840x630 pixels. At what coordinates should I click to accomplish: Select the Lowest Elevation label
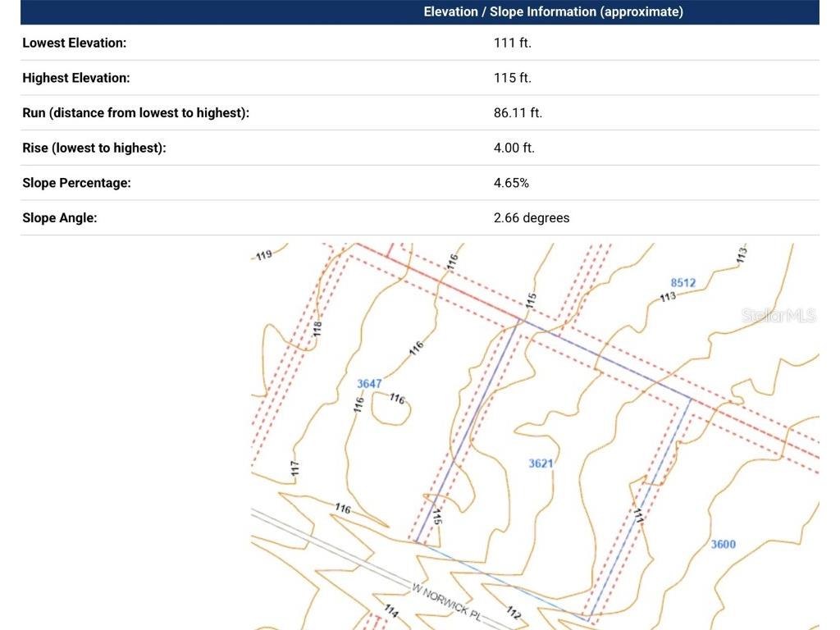point(75,43)
